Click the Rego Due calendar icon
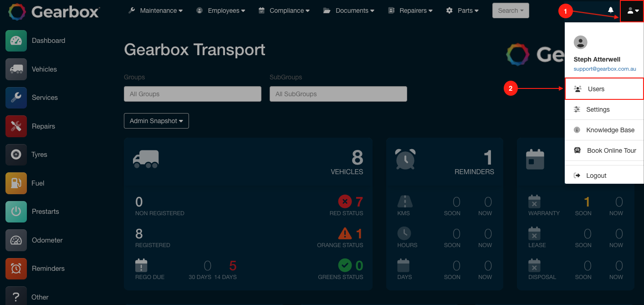Screen dimensions: 644x305 click(141, 265)
